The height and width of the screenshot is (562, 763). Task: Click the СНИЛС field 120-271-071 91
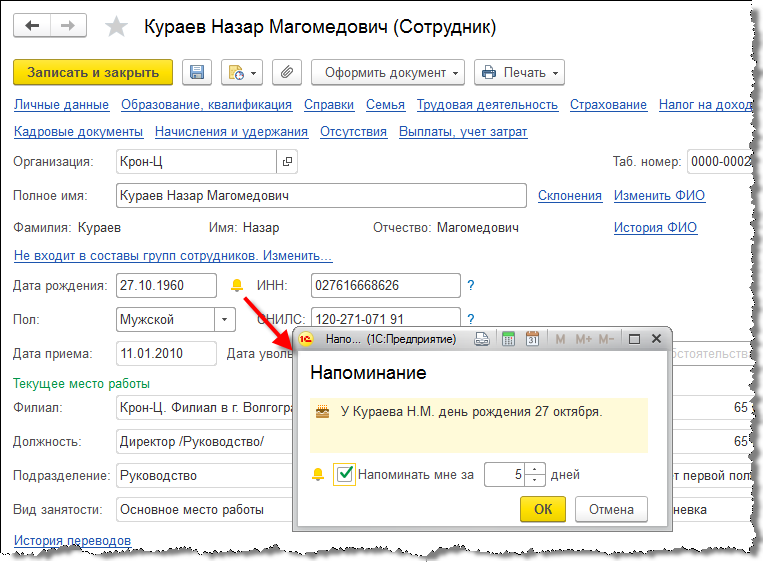(385, 318)
